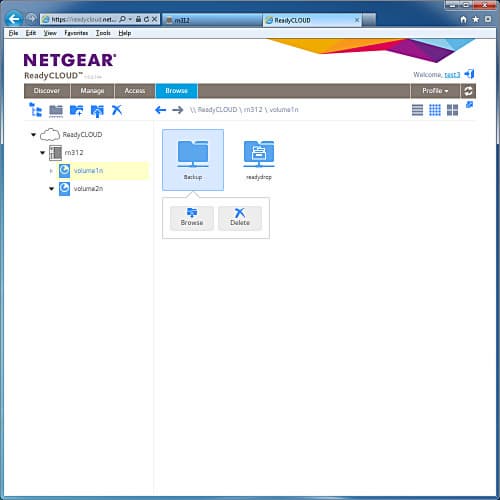Click the Delete button in popup
This screenshot has width=500, height=500.
click(x=240, y=218)
